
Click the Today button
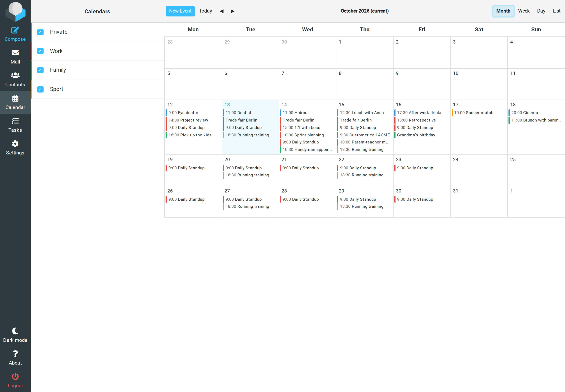(206, 11)
